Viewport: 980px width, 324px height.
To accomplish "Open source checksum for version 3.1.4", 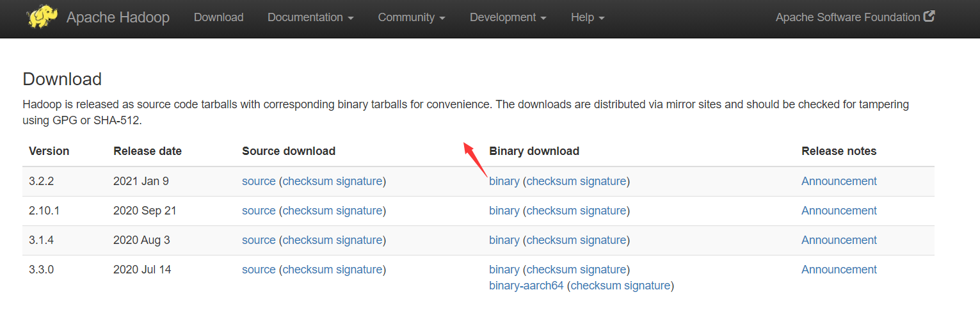I will [x=308, y=240].
